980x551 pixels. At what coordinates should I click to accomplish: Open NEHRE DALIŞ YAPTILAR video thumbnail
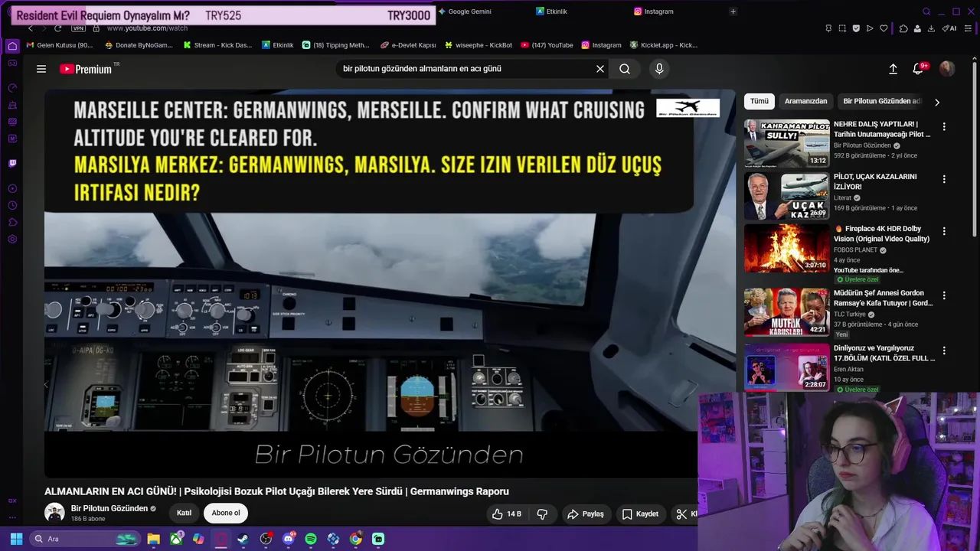[x=786, y=143]
